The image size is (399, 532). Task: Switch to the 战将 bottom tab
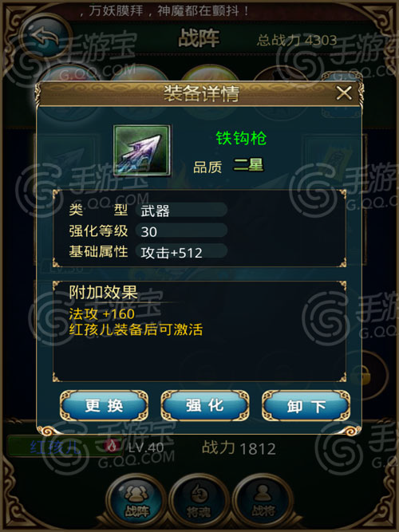click(x=263, y=502)
